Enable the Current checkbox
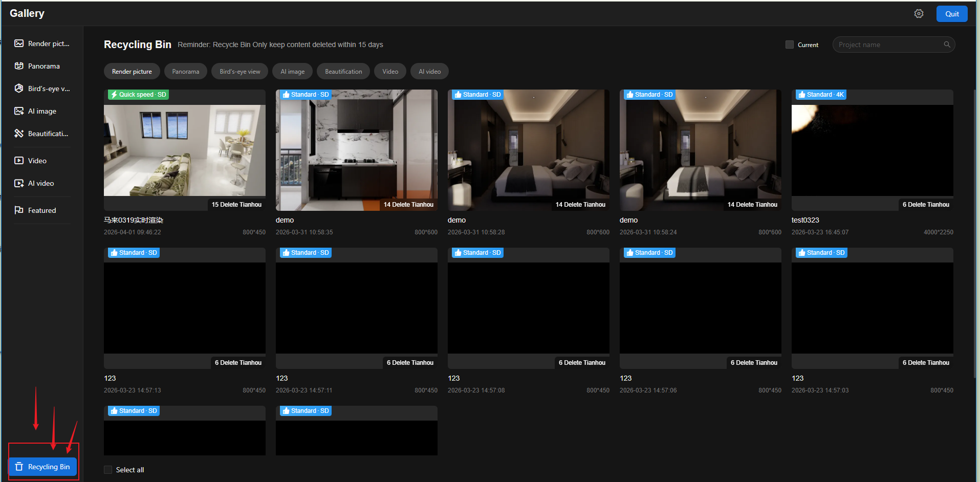Viewport: 980px width, 482px height. [790, 45]
